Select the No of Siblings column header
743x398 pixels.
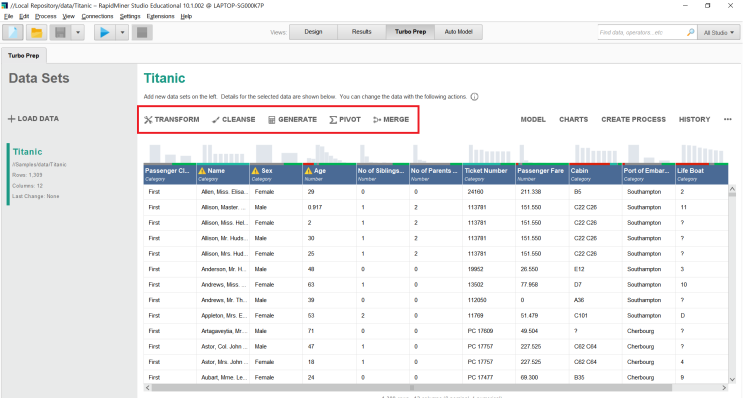pos(382,174)
